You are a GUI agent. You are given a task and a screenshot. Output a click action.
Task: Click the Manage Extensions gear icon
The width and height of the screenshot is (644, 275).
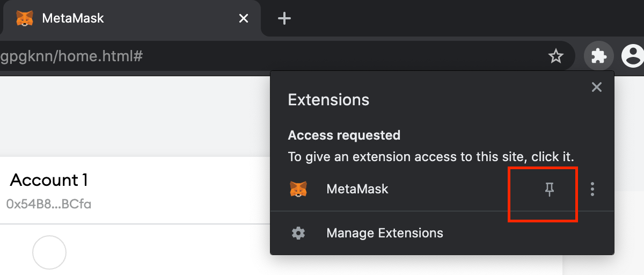298,233
